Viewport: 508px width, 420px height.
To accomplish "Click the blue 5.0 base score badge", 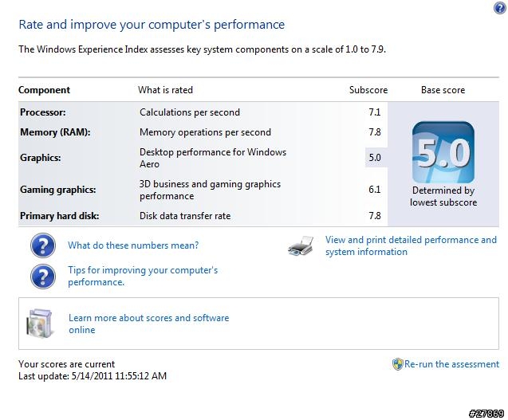I will (x=443, y=152).
